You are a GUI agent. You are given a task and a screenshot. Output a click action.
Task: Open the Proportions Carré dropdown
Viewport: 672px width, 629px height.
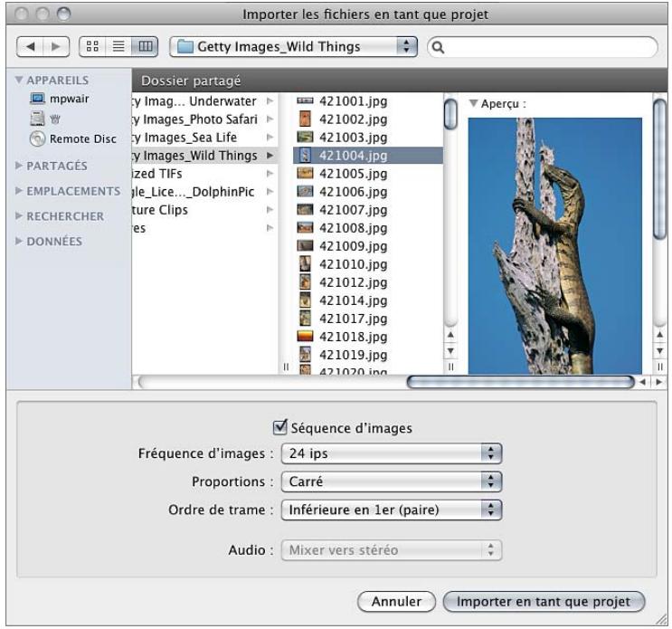pyautogui.click(x=392, y=481)
